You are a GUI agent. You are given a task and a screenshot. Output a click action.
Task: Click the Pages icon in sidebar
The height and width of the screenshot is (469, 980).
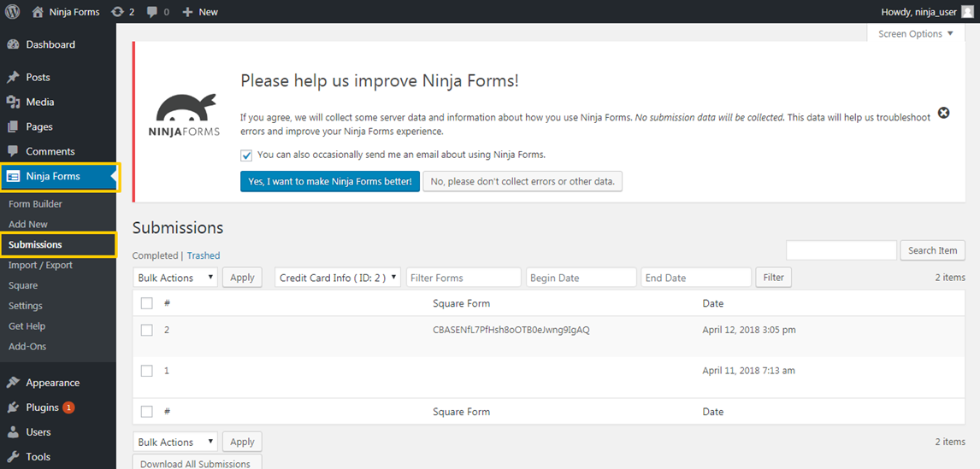(x=13, y=126)
